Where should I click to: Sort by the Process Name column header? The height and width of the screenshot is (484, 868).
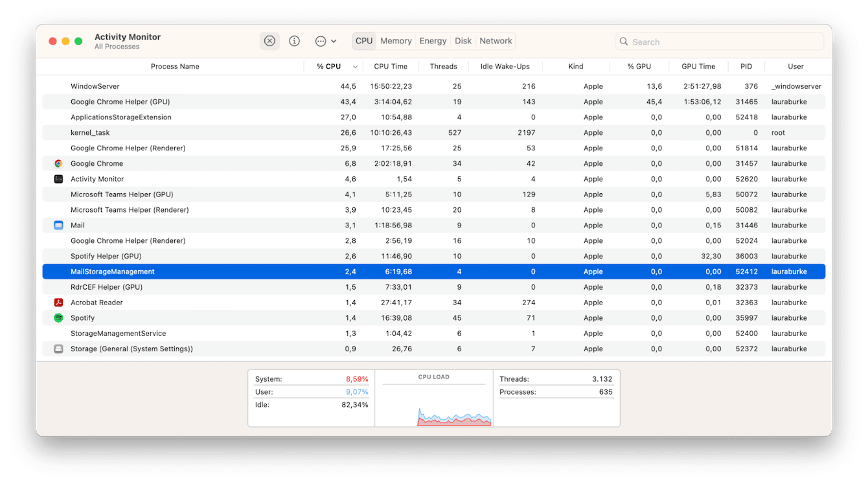[175, 67]
